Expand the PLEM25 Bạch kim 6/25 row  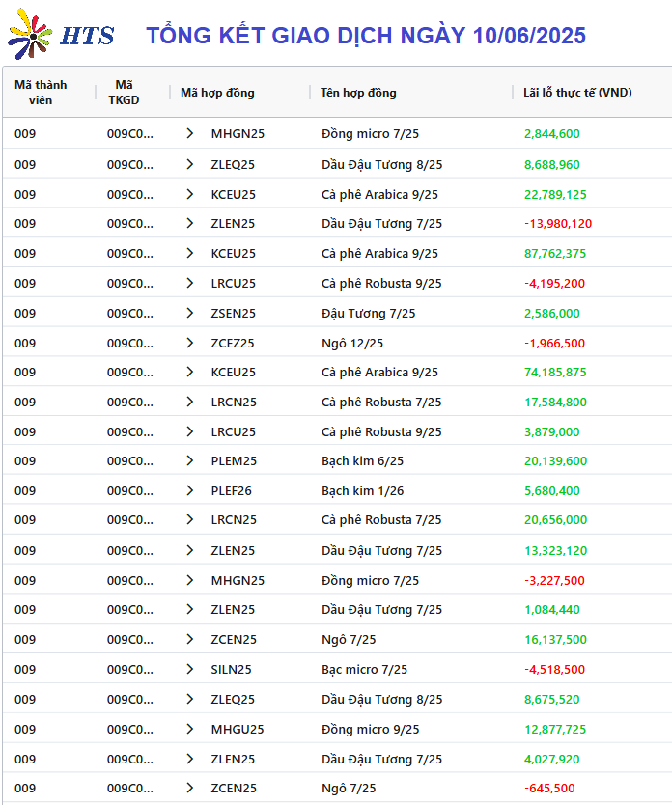pyautogui.click(x=190, y=461)
